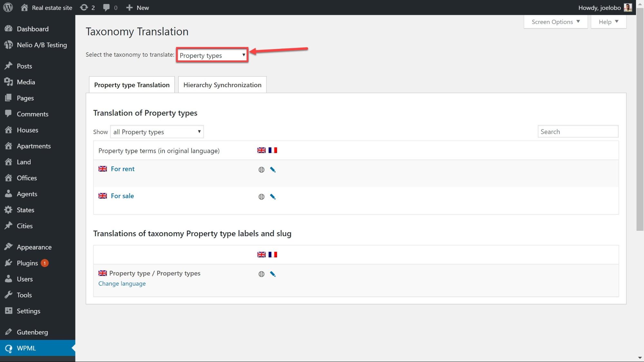Screen dimensions: 644x362
Task: Click the globe icon in labels row
Action: click(261, 274)
